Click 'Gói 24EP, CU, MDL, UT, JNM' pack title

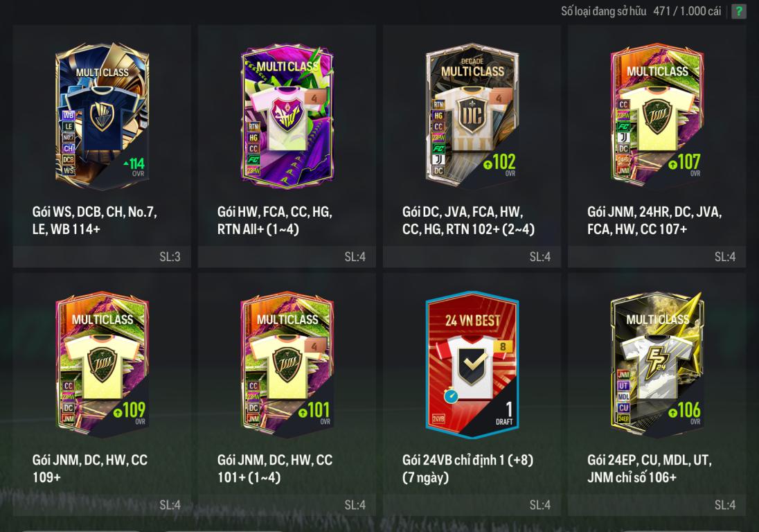650,468
